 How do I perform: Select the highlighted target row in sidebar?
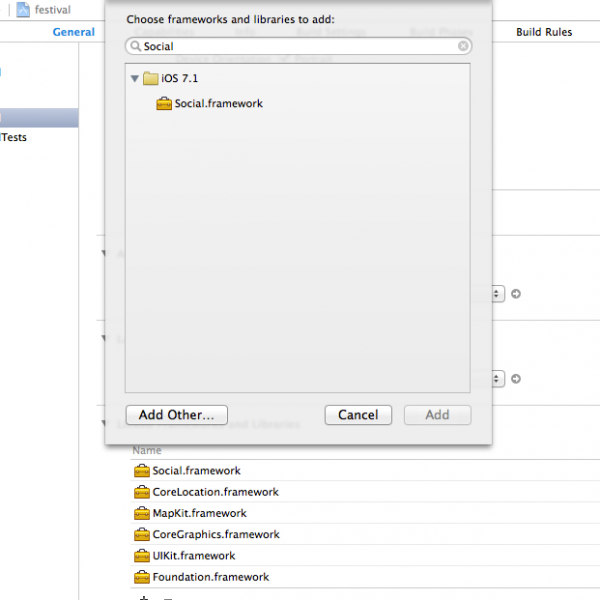[39, 118]
